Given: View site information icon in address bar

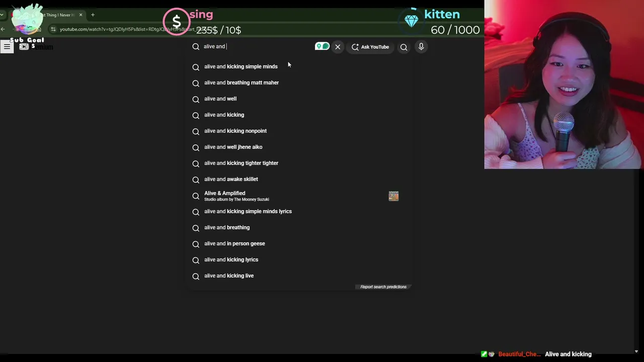Looking at the screenshot, I should [x=53, y=29].
